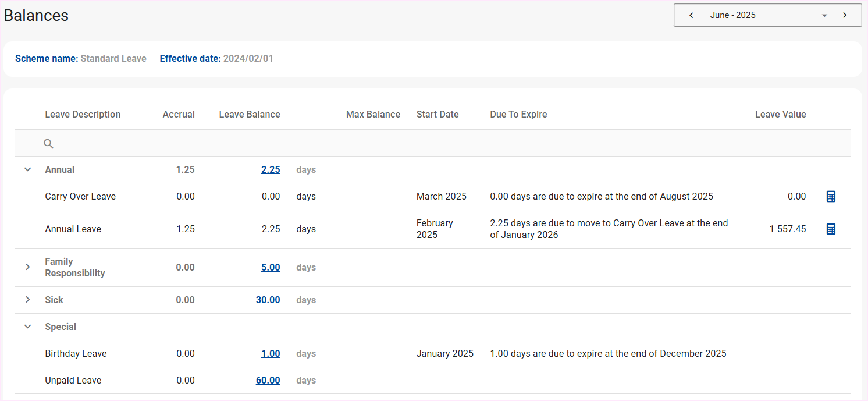Click the Leave Description filter input field
The image size is (868, 401).
point(93,144)
